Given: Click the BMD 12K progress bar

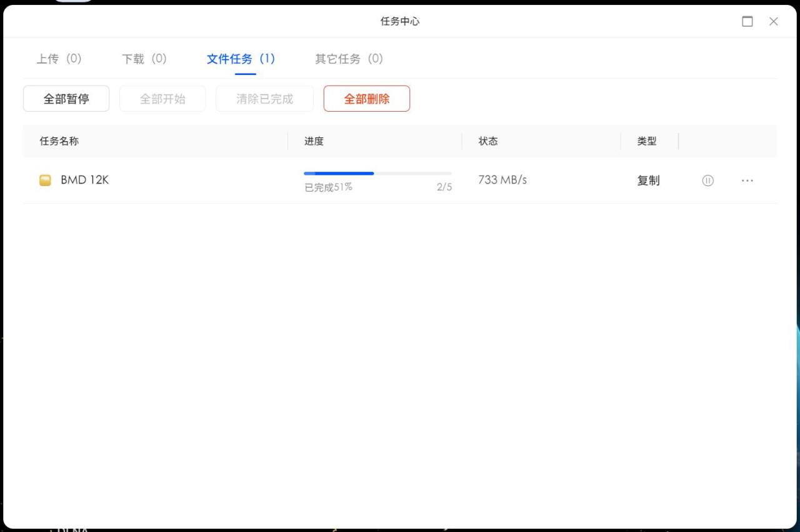Looking at the screenshot, I should [377, 173].
